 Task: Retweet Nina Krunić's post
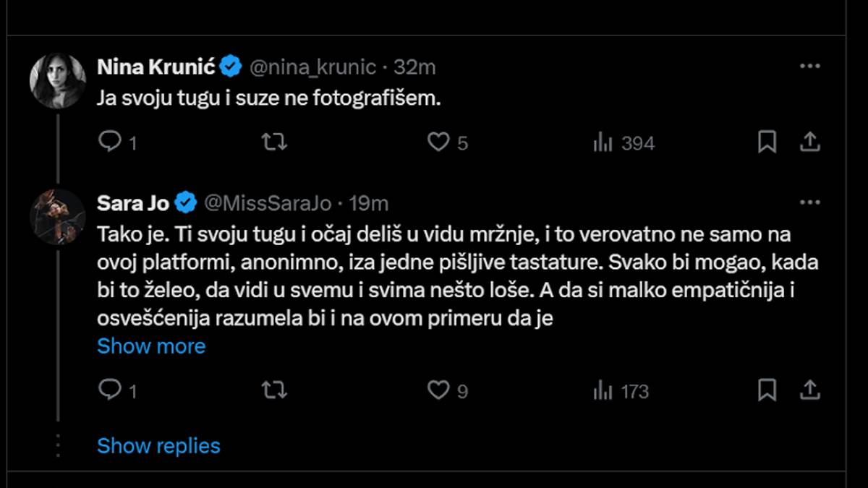[x=274, y=142]
